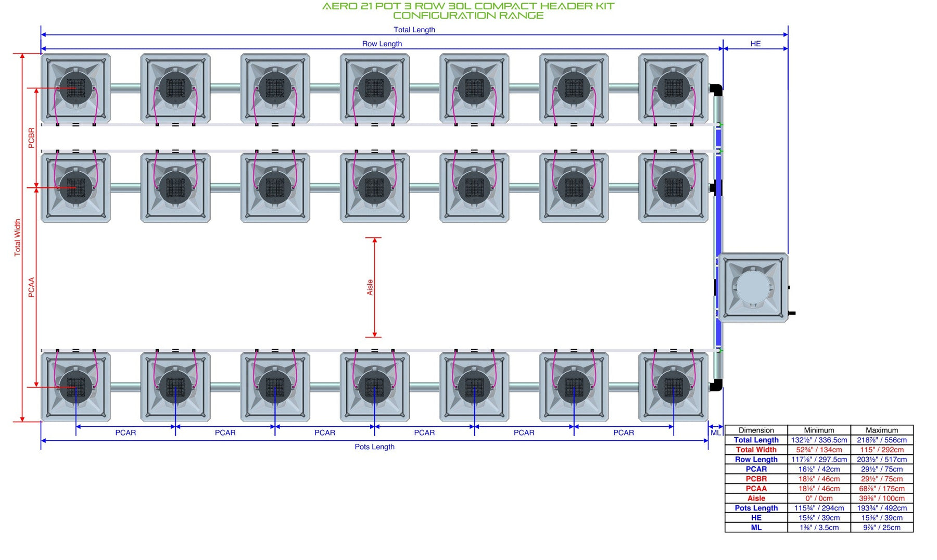The image size is (937, 560).
Task: Click the 'Pots Length' row name in table
Action: pos(756,508)
